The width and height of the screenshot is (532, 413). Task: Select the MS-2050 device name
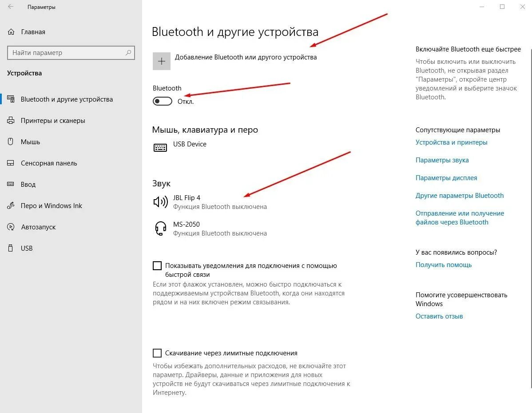click(186, 224)
